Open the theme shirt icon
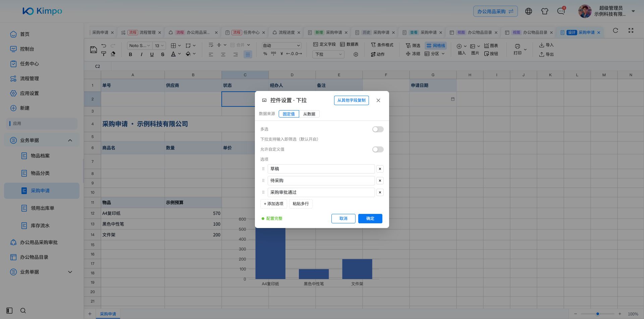Image resolution: width=644 pixels, height=319 pixels. pyautogui.click(x=545, y=11)
